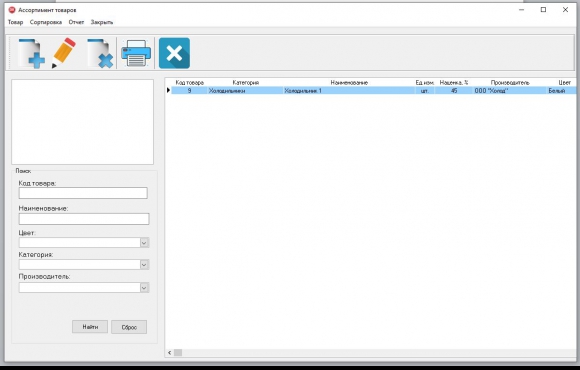Screen dimensions: 580x370
Task: Click the horizontal scrollbar left arrow
Action: [169, 353]
